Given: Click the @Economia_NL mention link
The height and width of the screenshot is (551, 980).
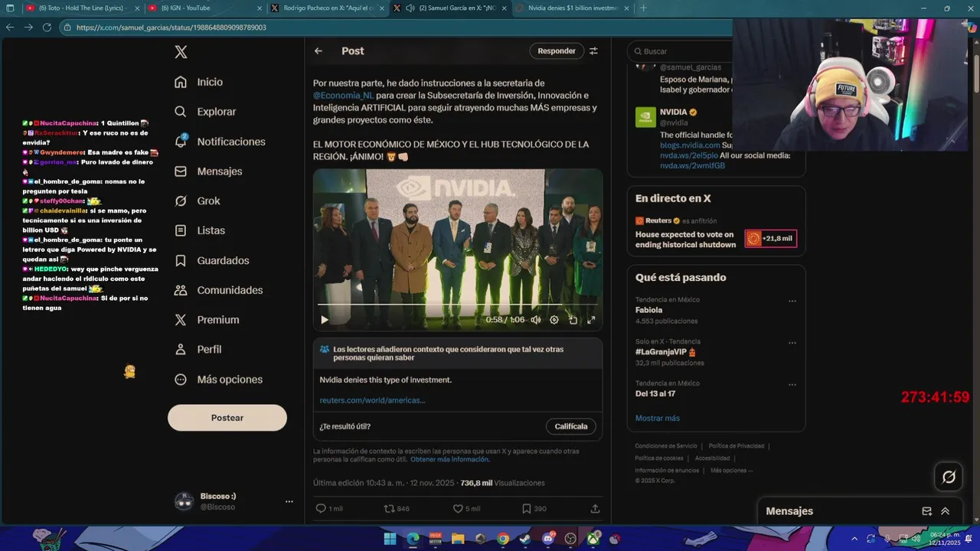Looking at the screenshot, I should (343, 96).
